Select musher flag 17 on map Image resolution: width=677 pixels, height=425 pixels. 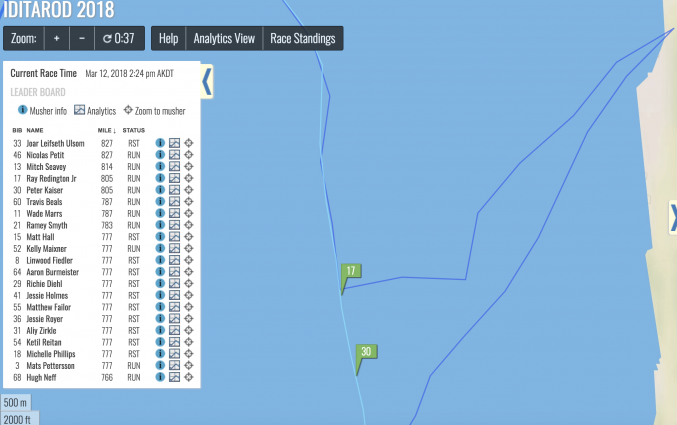pos(351,272)
